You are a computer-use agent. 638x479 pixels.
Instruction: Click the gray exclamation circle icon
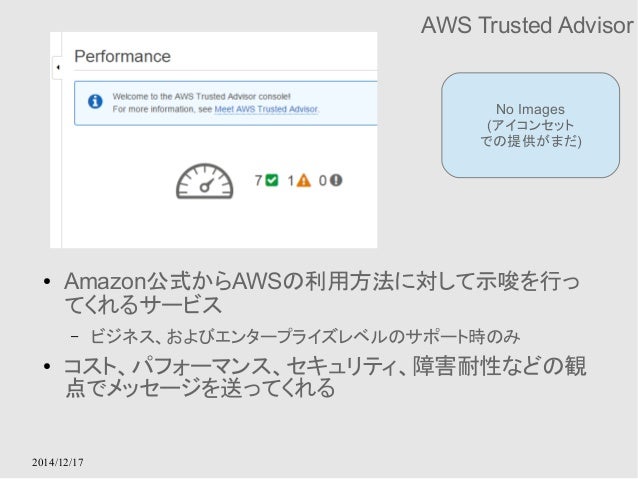336,180
